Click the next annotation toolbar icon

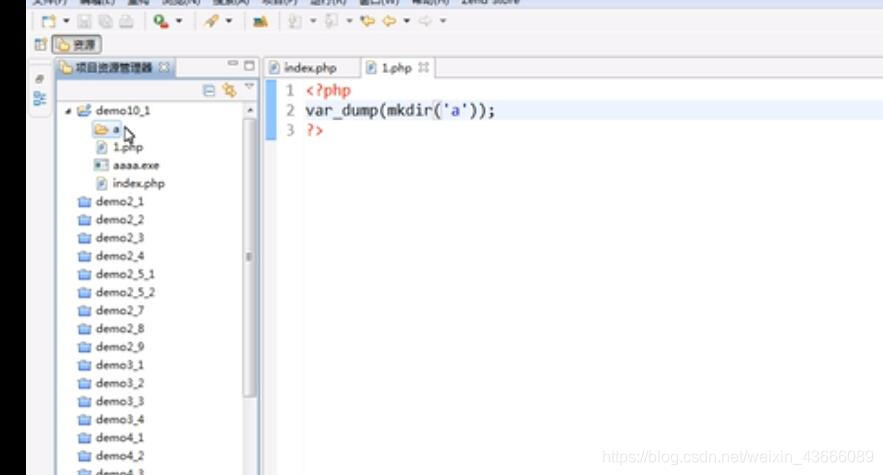tap(295, 21)
